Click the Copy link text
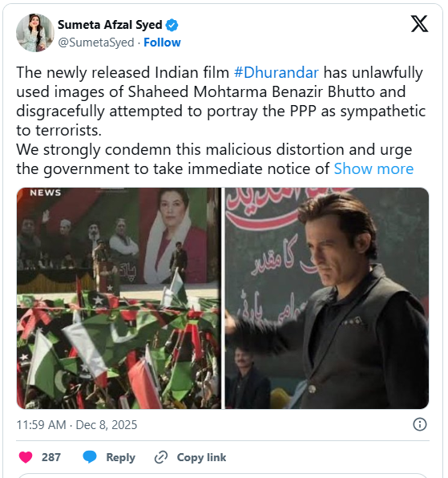 [201, 458]
